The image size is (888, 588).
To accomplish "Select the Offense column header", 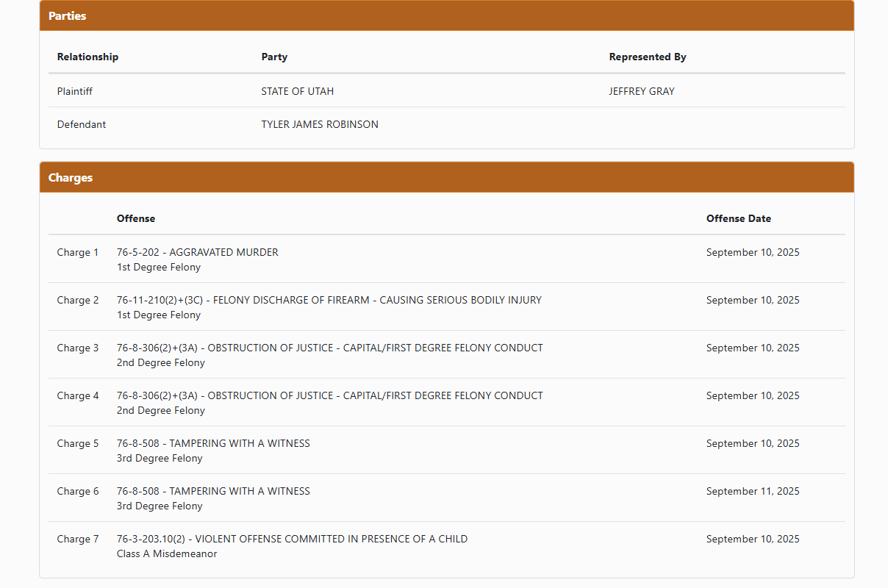I will [136, 218].
